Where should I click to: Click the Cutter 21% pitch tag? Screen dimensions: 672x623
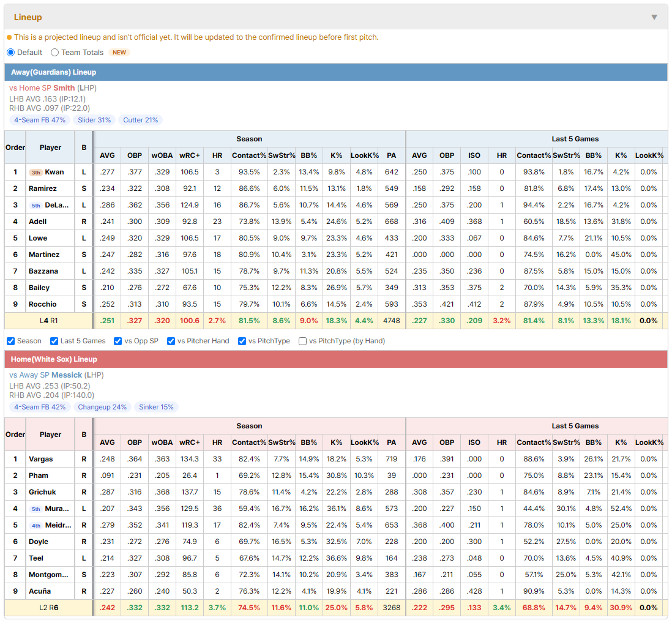coord(141,120)
